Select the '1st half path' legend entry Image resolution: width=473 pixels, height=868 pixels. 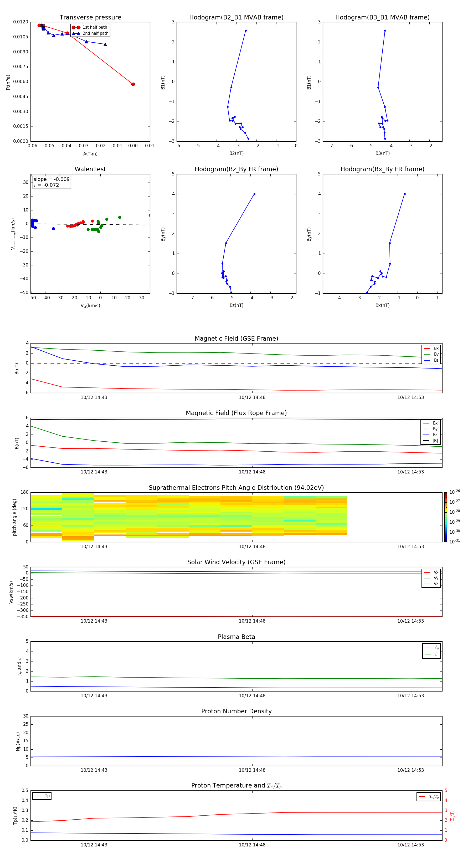[x=90, y=27]
